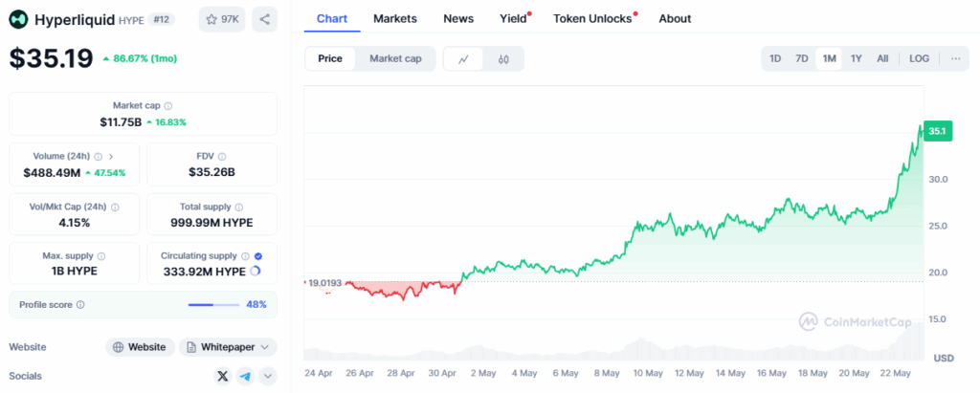Toggle LOG scale on chart

pos(919,58)
